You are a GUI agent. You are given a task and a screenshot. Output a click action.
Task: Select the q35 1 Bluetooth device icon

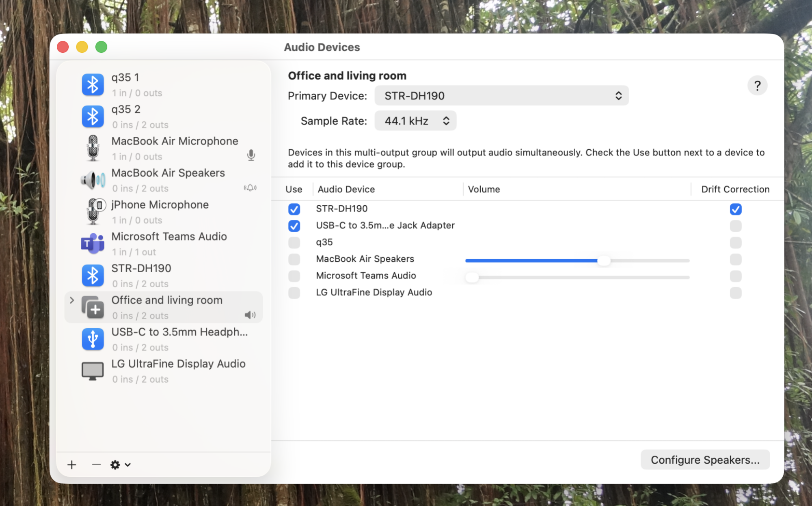93,85
